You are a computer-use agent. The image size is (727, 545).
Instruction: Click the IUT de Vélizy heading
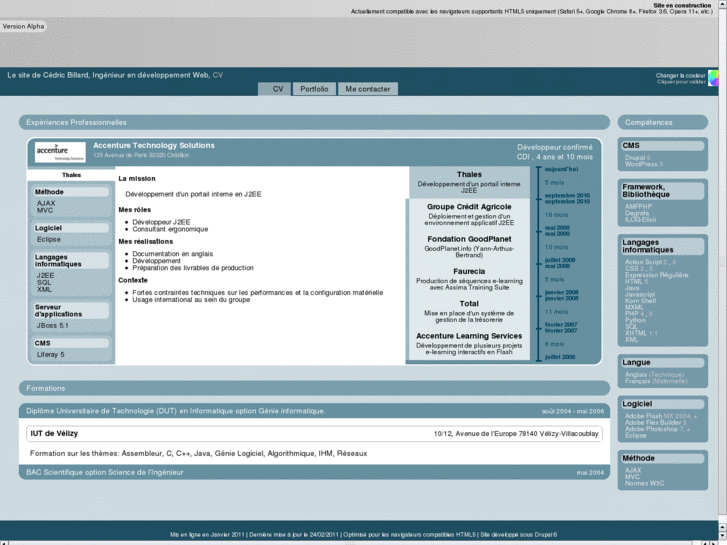54,433
